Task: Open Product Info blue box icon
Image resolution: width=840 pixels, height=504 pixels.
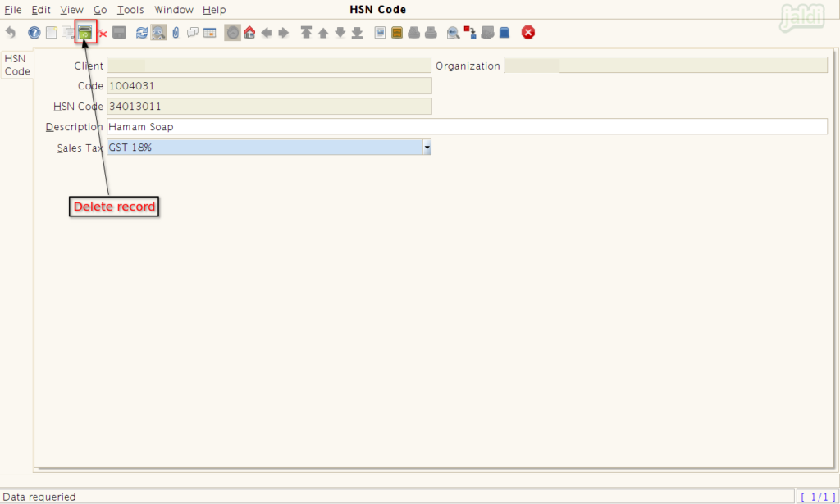Action: (x=504, y=33)
